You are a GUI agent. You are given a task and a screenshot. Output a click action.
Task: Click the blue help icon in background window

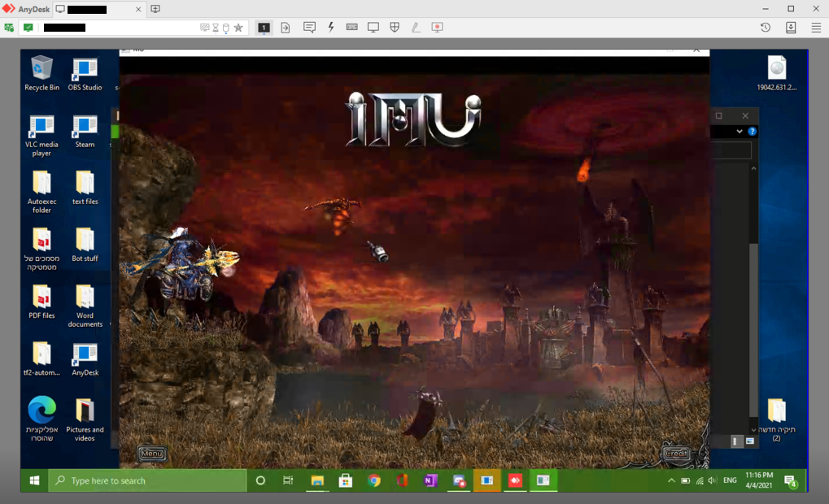click(x=752, y=131)
